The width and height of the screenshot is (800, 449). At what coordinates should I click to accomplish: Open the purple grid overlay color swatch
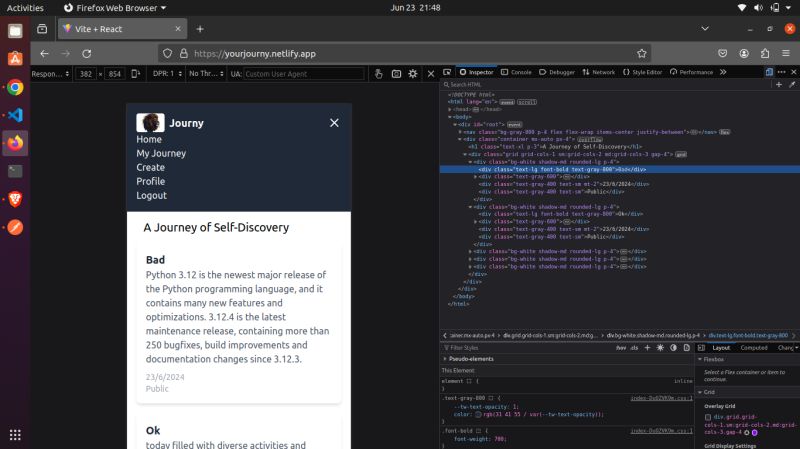tap(755, 433)
